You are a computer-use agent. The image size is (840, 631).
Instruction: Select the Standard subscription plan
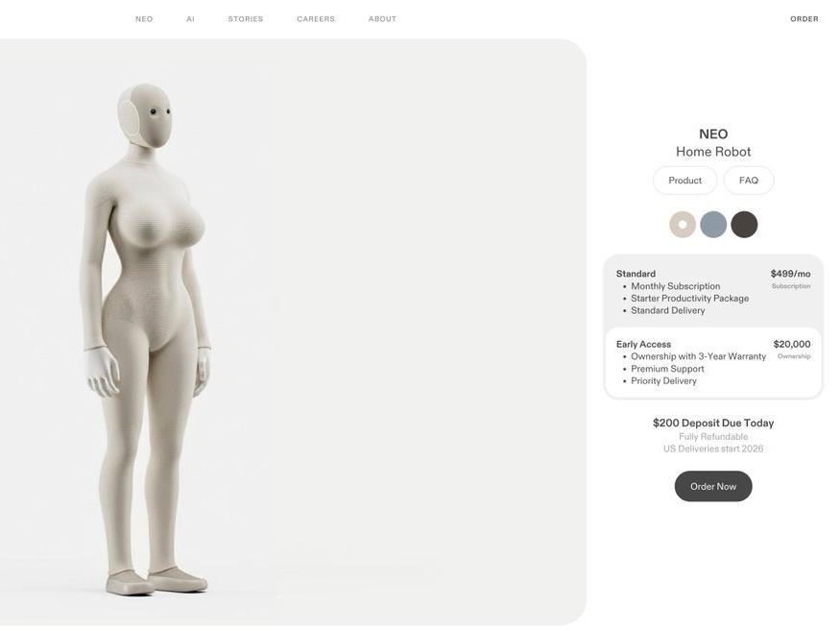pyautogui.click(x=713, y=292)
